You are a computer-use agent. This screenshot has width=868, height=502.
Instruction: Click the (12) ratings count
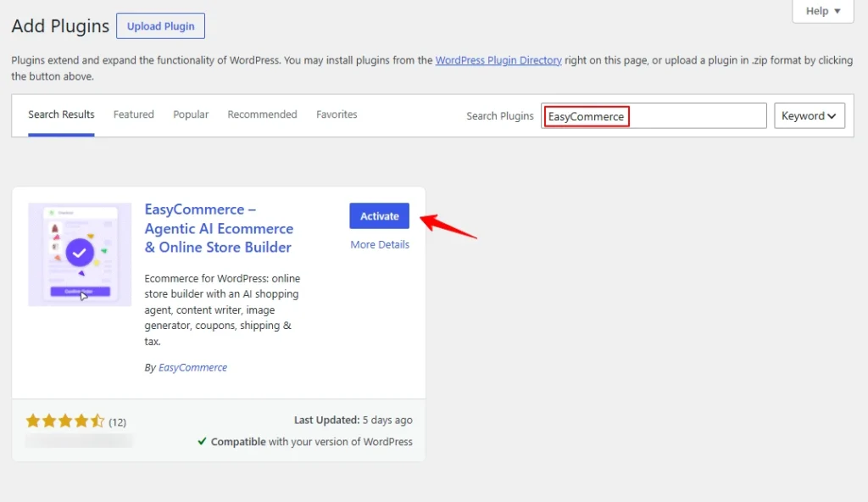point(117,422)
